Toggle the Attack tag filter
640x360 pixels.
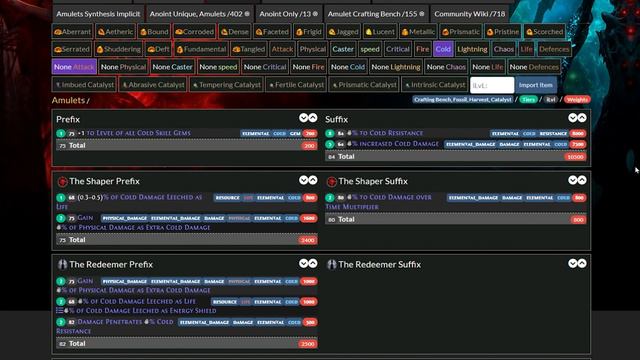coord(282,49)
